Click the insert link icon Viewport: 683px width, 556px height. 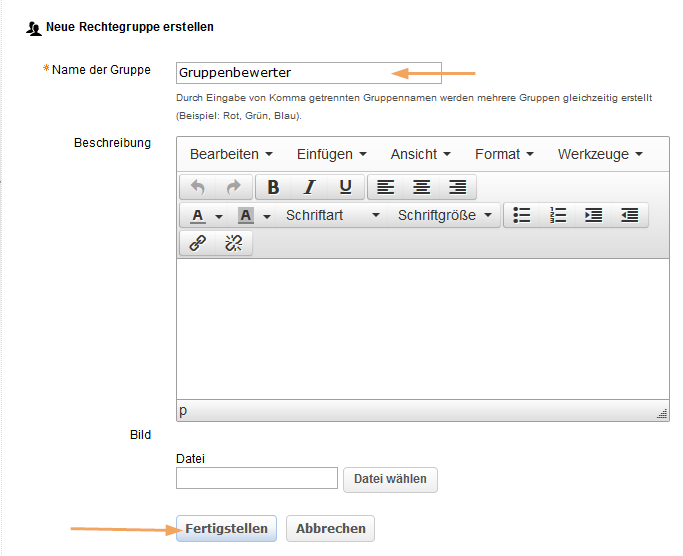tap(198, 243)
